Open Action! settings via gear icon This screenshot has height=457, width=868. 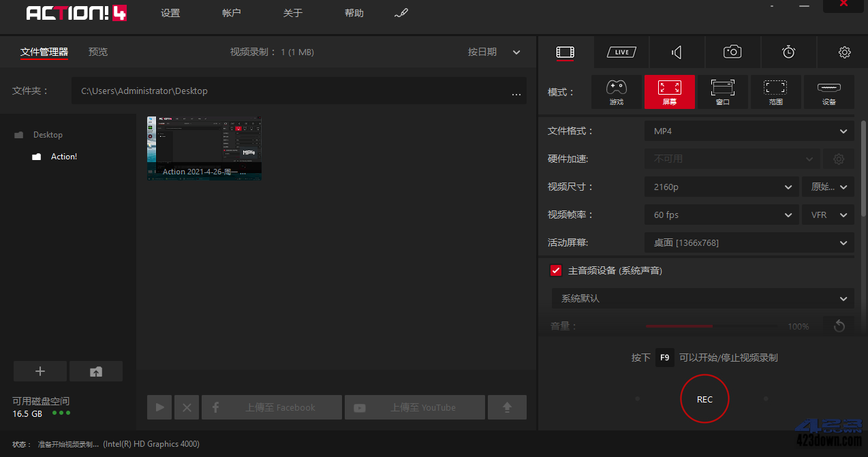click(844, 52)
